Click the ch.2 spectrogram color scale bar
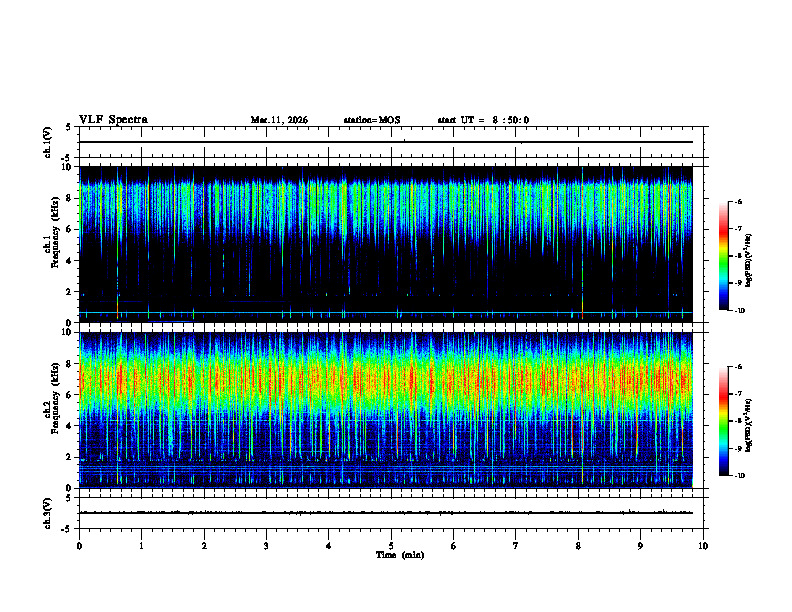The height and width of the screenshot is (612, 792). click(724, 421)
